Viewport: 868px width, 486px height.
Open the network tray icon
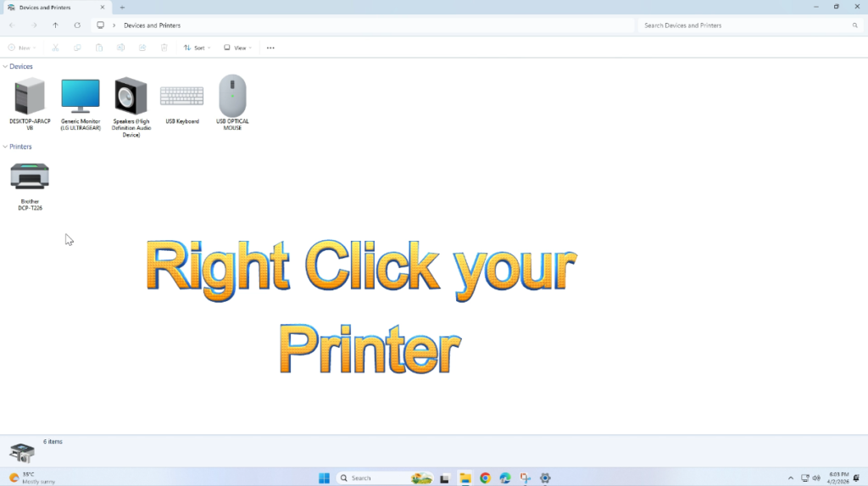[805, 478]
